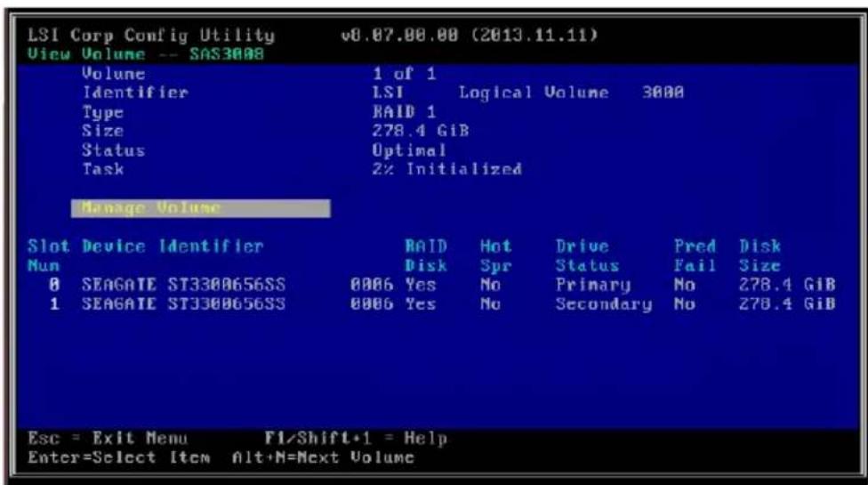Click the 'Optimal' status value
This screenshot has width=868, height=485.
pos(409,150)
